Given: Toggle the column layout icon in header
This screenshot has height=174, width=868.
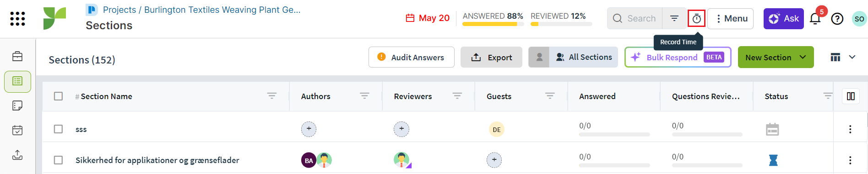Looking at the screenshot, I should point(851,96).
